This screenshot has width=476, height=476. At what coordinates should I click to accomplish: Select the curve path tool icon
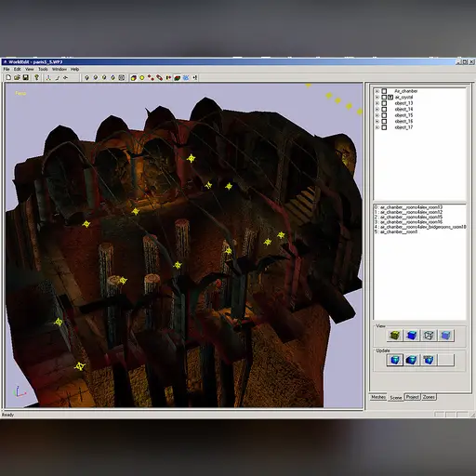(x=58, y=78)
